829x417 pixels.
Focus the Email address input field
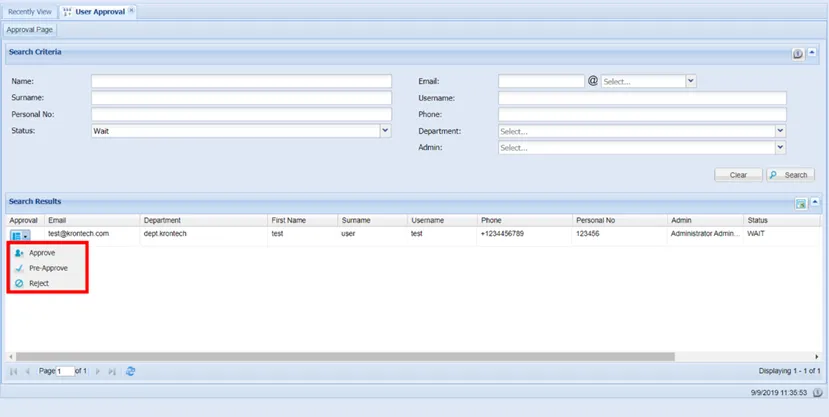coord(541,81)
